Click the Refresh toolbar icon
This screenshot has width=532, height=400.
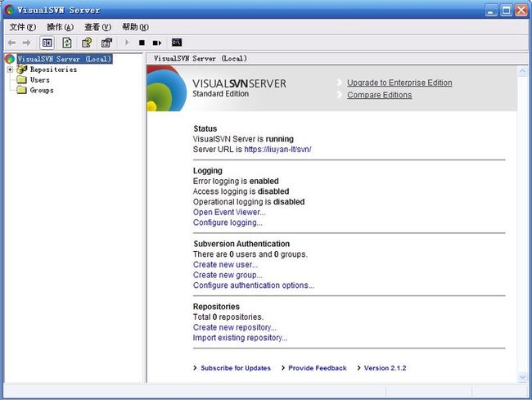pos(67,43)
